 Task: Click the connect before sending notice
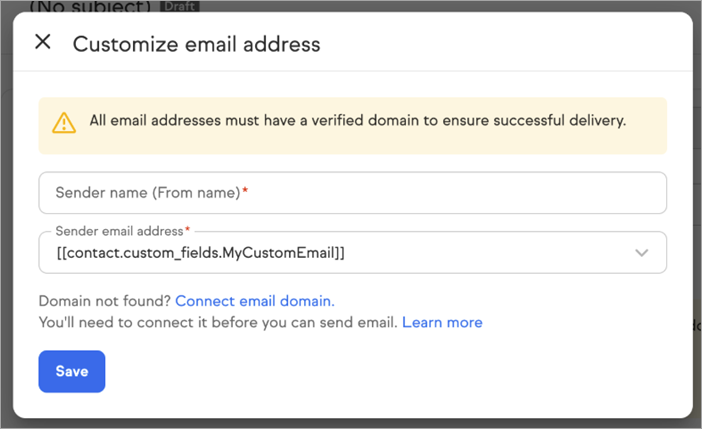click(218, 322)
